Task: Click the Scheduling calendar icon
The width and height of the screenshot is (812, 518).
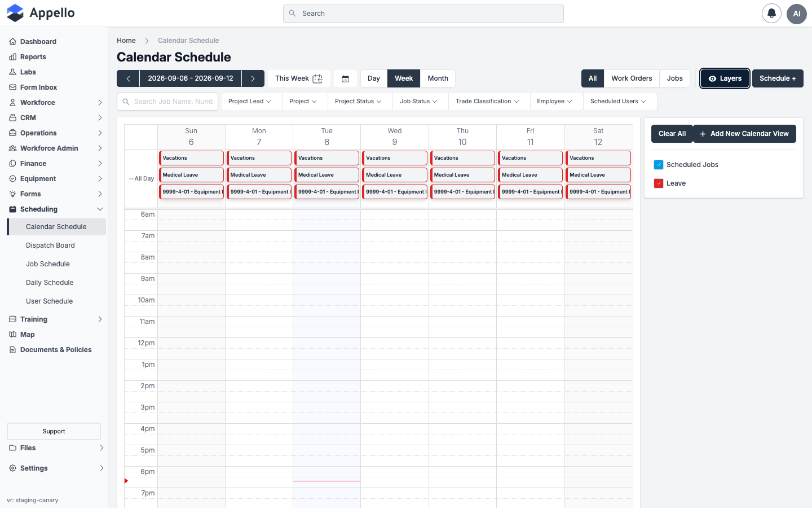Action: click(12, 209)
